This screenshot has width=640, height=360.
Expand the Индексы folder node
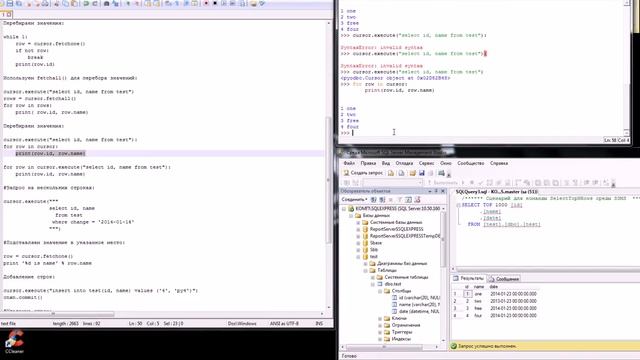pos(380,339)
